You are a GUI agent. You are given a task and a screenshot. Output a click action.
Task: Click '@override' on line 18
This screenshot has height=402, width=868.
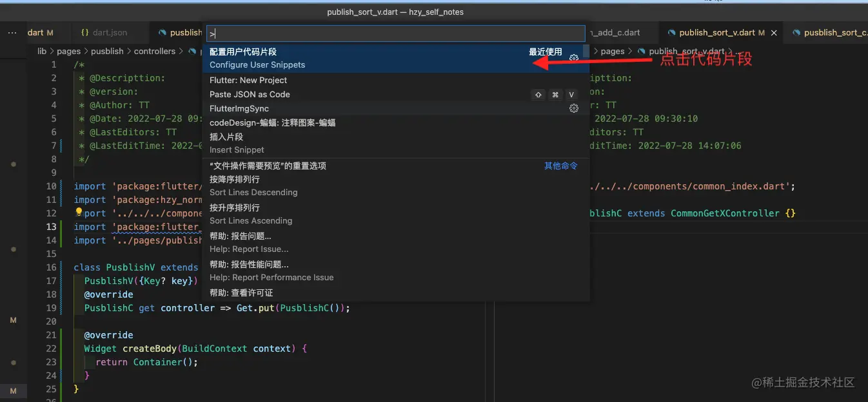pos(108,294)
